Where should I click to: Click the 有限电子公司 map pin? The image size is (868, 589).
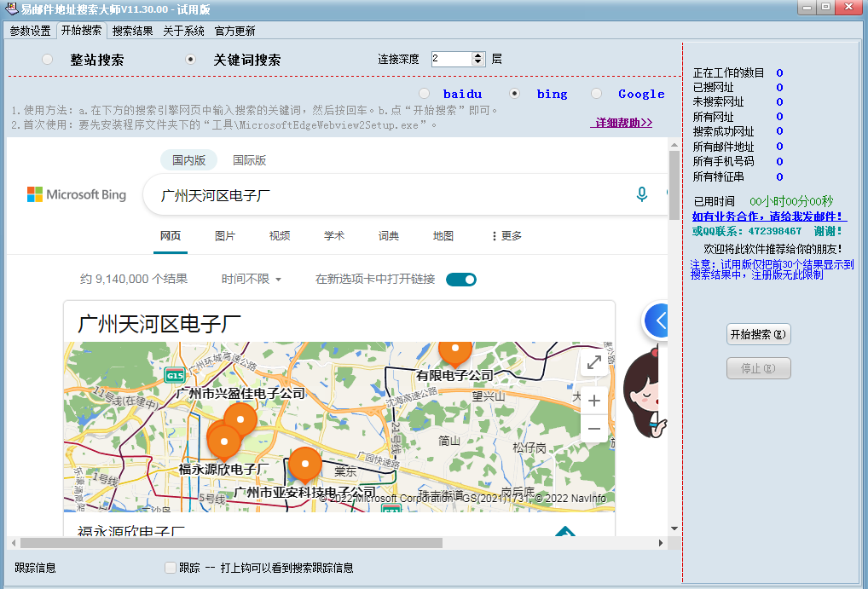pyautogui.click(x=455, y=351)
